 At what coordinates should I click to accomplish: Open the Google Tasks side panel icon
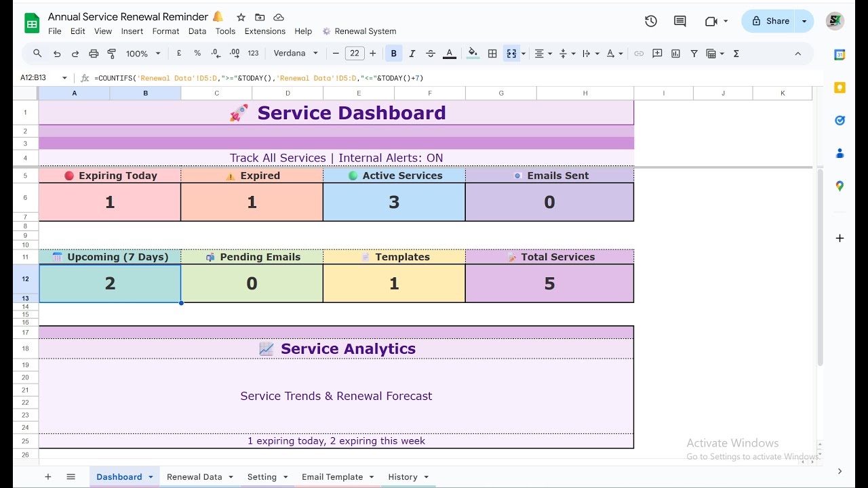[x=840, y=121]
